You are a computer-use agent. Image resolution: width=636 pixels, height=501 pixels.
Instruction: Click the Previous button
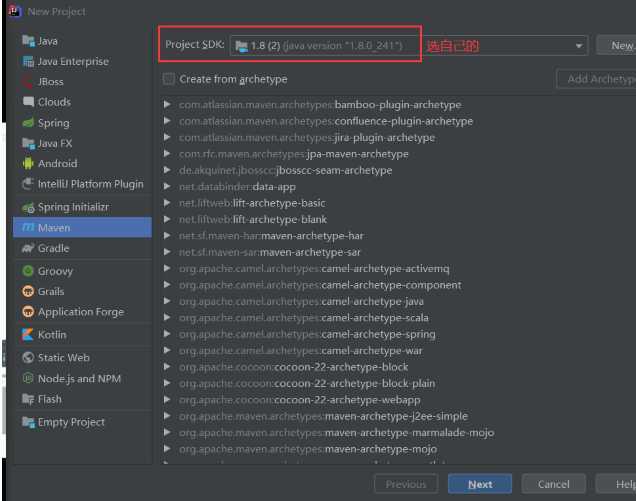[406, 484]
